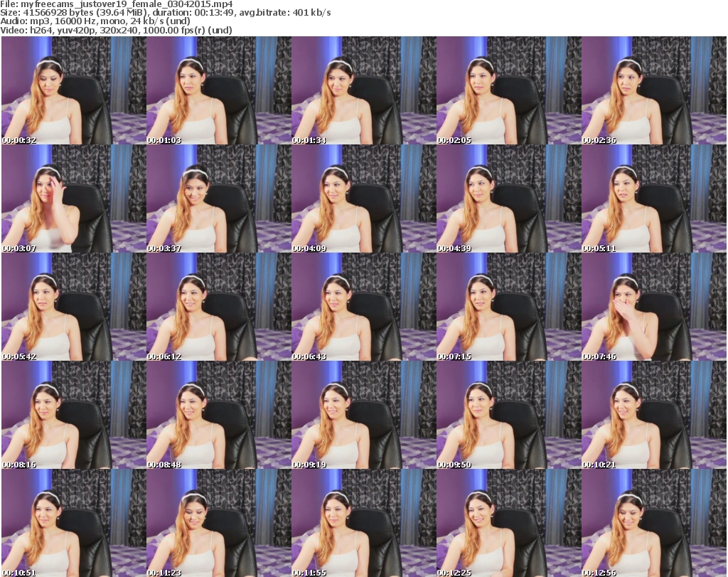Click the 00:11:23 preview frame
Image resolution: width=728 pixels, height=577 pixels.
pos(219,523)
